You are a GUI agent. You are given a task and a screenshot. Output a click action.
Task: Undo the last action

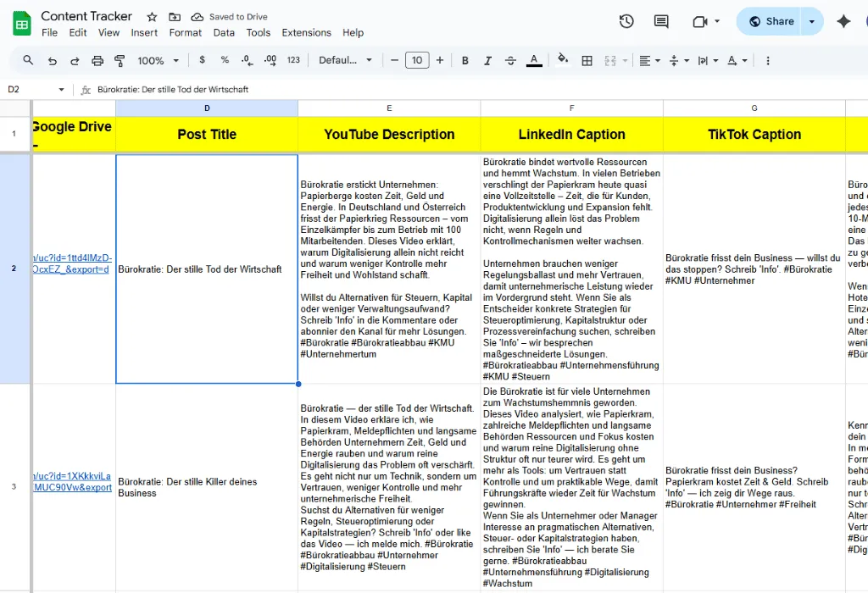pos(53,60)
